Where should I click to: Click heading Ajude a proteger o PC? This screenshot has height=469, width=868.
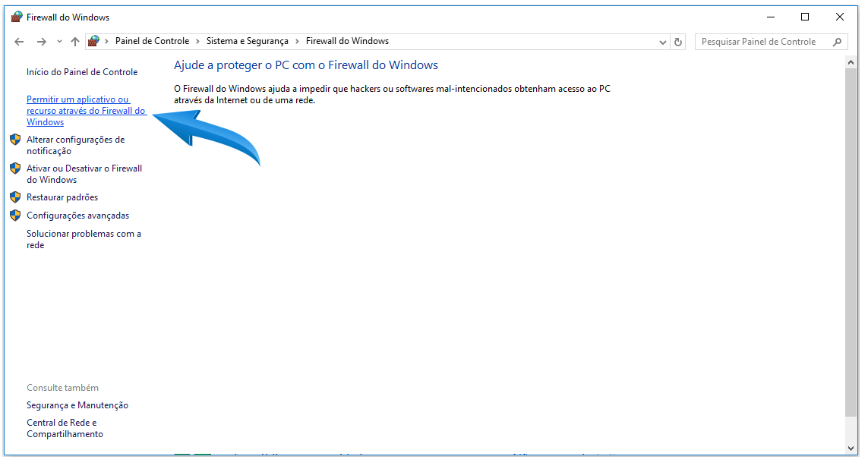(306, 65)
